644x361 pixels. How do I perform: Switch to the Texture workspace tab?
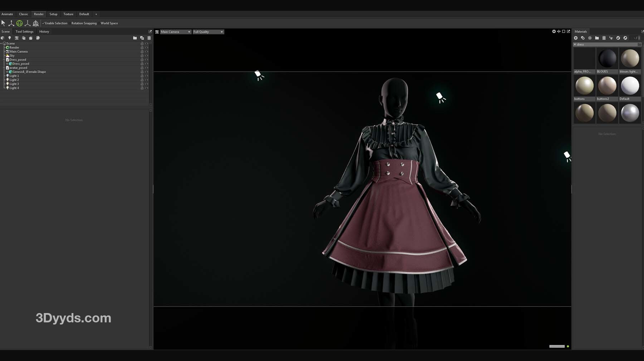68,14
